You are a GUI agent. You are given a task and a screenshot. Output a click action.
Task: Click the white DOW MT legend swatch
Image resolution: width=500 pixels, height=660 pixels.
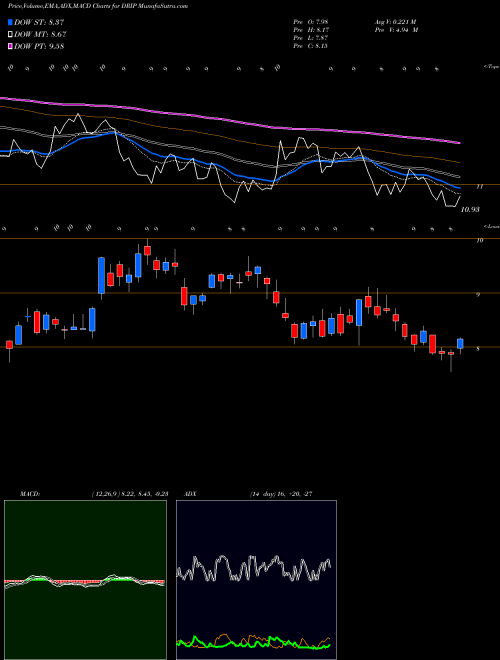click(x=10, y=35)
